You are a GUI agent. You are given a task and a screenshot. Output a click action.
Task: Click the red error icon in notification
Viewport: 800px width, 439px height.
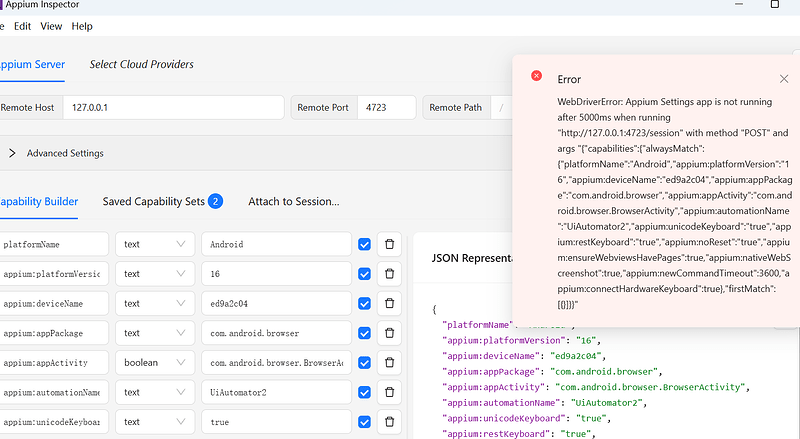coord(537,77)
